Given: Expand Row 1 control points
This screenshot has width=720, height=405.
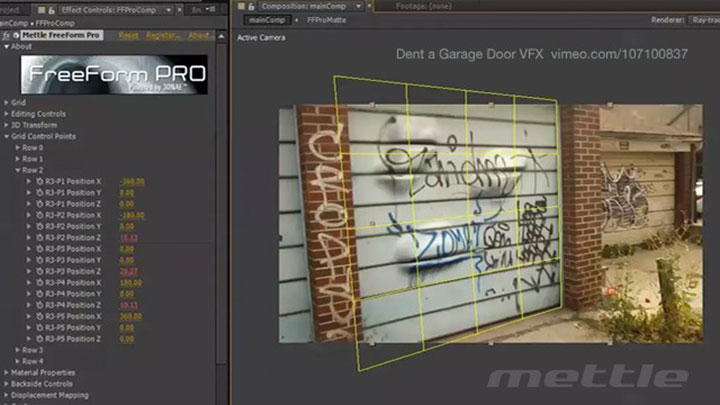Looking at the screenshot, I should click(17, 159).
